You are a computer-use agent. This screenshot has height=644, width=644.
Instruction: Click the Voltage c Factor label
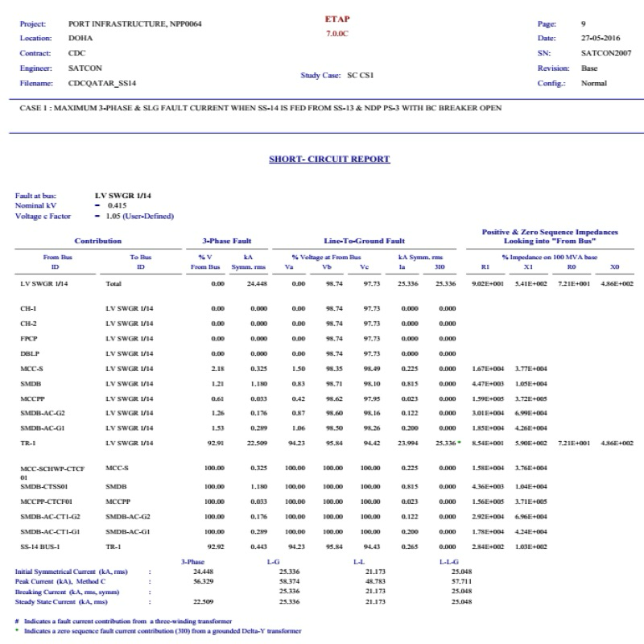43,217
